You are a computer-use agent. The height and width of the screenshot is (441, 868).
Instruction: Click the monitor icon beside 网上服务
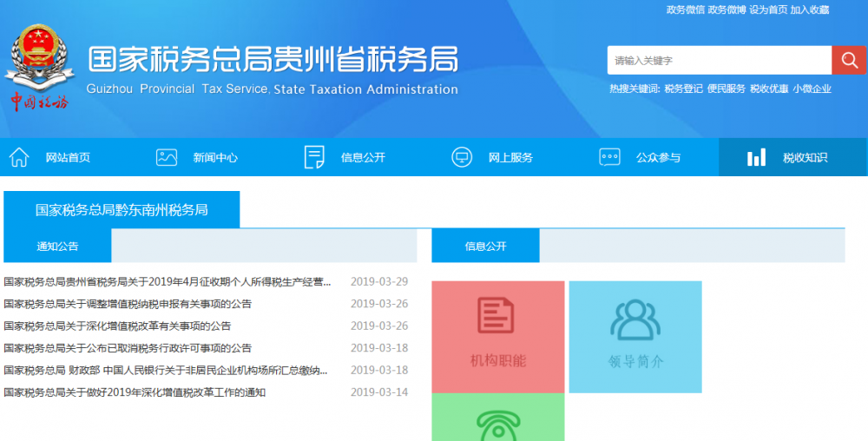(x=462, y=157)
